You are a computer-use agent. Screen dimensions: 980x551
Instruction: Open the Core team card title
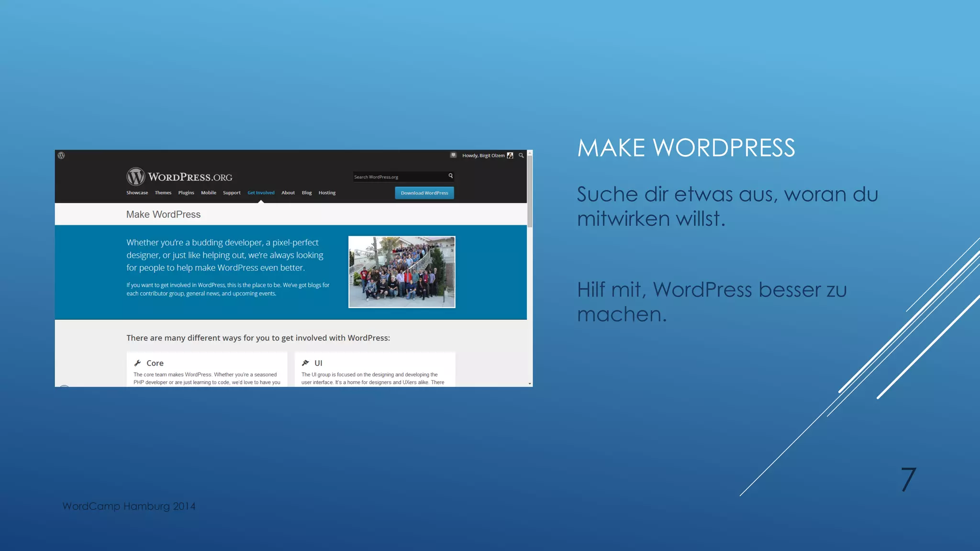click(x=155, y=363)
